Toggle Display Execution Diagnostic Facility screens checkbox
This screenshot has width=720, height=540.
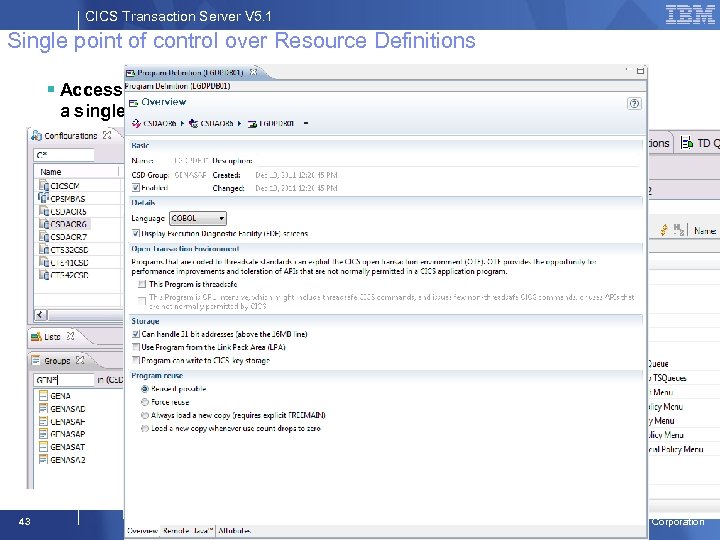[x=136, y=233]
